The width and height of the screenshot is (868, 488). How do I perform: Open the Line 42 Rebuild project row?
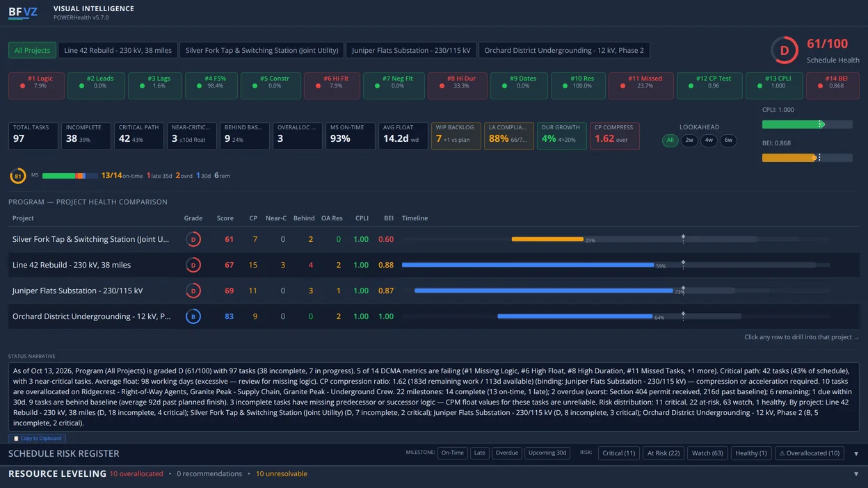[x=433, y=265]
